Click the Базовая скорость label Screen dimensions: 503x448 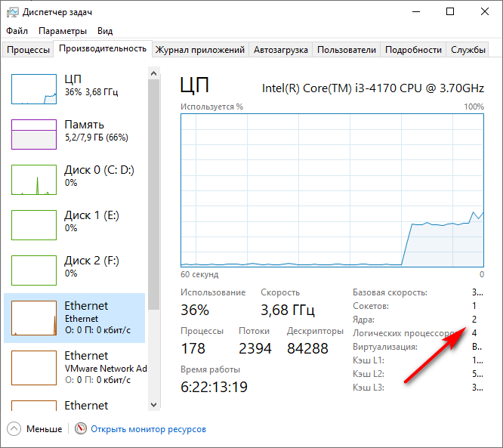click(390, 292)
